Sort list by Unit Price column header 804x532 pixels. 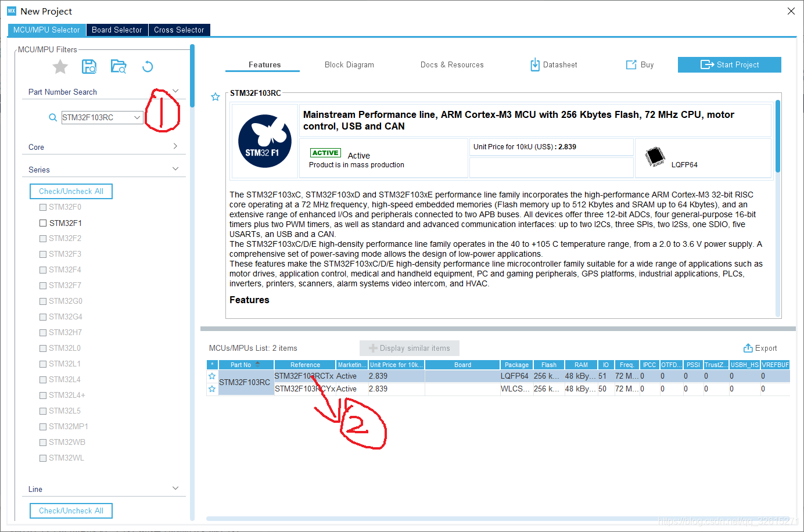pyautogui.click(x=397, y=365)
